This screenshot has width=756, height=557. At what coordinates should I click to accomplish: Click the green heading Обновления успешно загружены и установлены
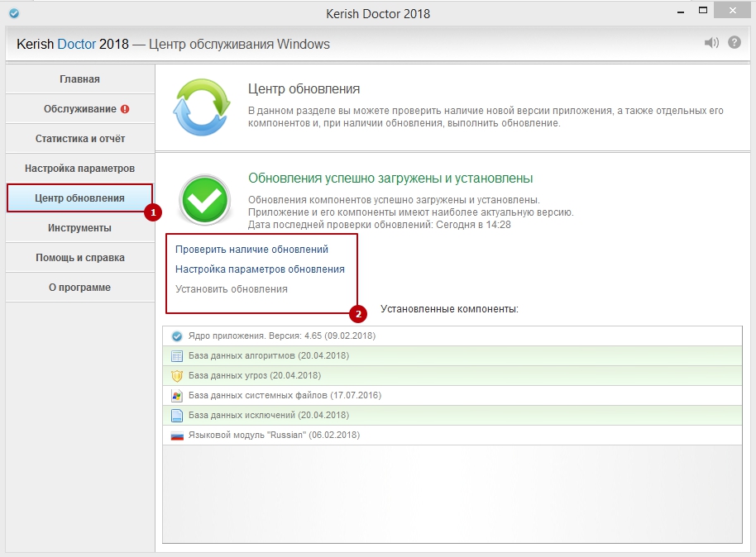390,179
